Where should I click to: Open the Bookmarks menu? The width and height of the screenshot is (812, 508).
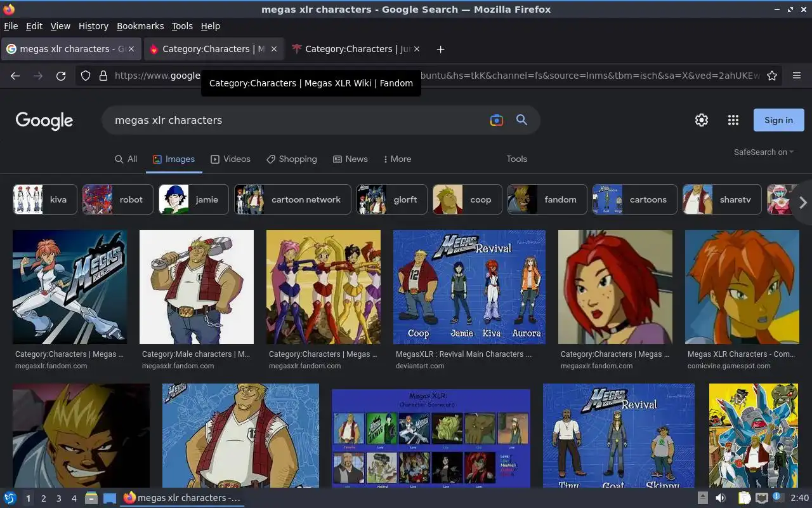point(140,26)
